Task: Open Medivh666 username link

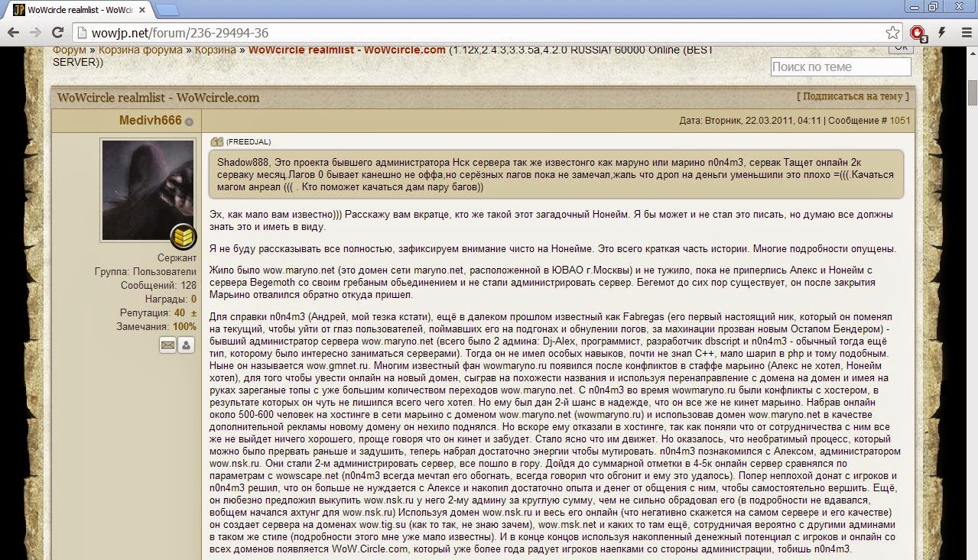Action: click(x=150, y=121)
